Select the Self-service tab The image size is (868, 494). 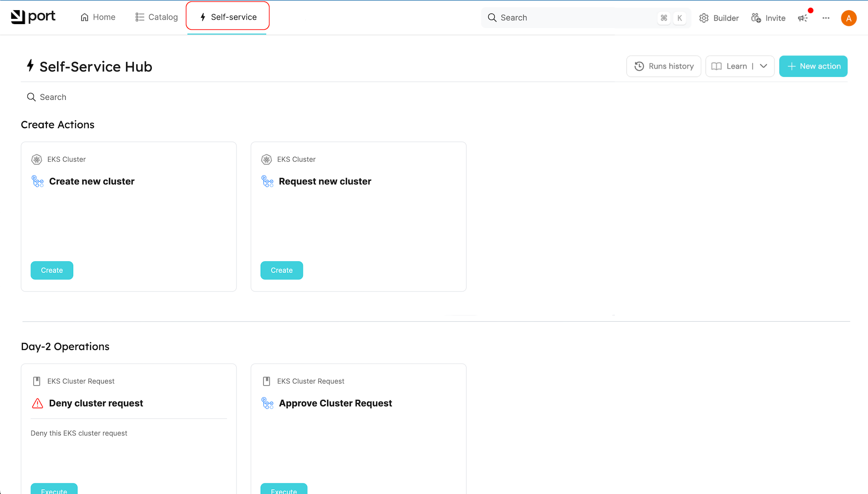(227, 17)
